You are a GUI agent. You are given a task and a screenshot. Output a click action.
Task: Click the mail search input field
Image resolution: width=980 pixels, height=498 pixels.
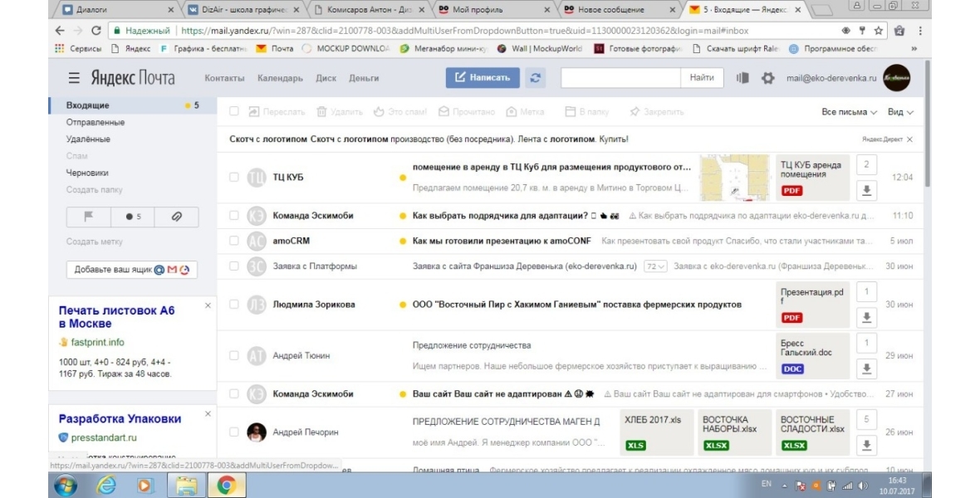pos(620,77)
